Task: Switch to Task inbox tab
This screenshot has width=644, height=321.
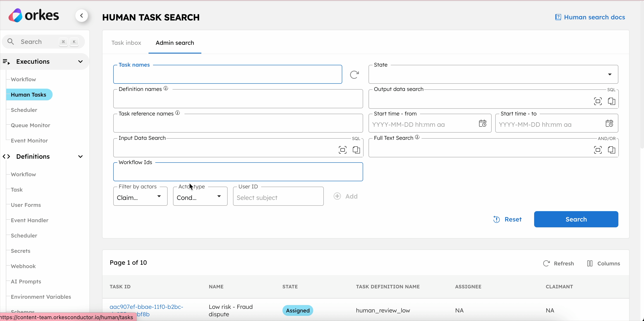Action: click(126, 43)
